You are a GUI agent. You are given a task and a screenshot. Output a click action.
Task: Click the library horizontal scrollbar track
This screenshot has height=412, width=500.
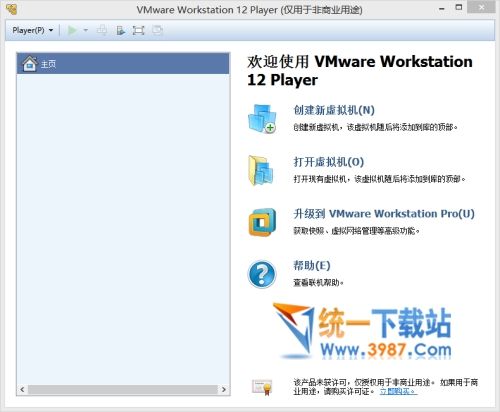click(x=123, y=389)
